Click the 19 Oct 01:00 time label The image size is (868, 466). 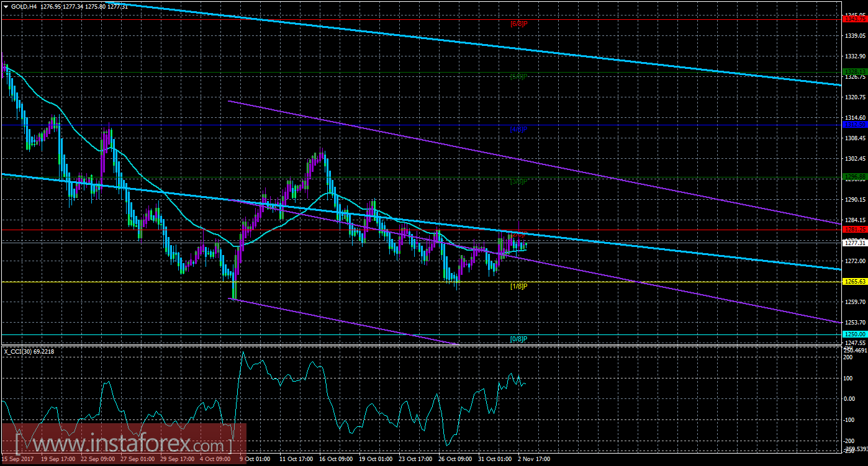pyautogui.click(x=375, y=460)
